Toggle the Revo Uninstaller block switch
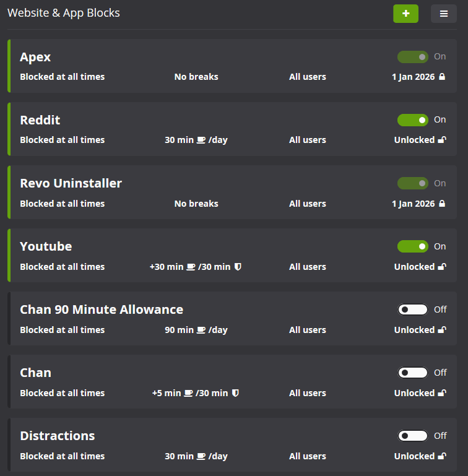 pos(413,183)
